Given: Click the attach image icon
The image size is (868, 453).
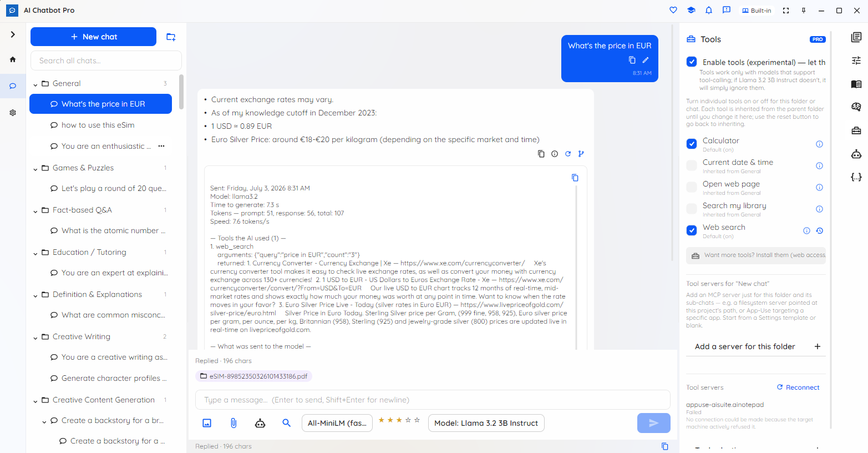Looking at the screenshot, I should coord(207,423).
